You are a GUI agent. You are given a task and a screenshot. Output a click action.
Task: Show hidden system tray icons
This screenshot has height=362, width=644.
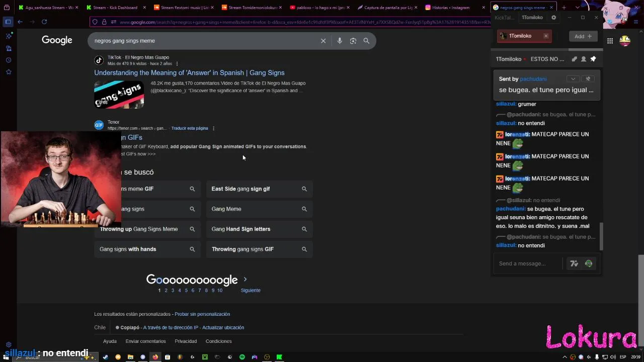tap(565, 357)
